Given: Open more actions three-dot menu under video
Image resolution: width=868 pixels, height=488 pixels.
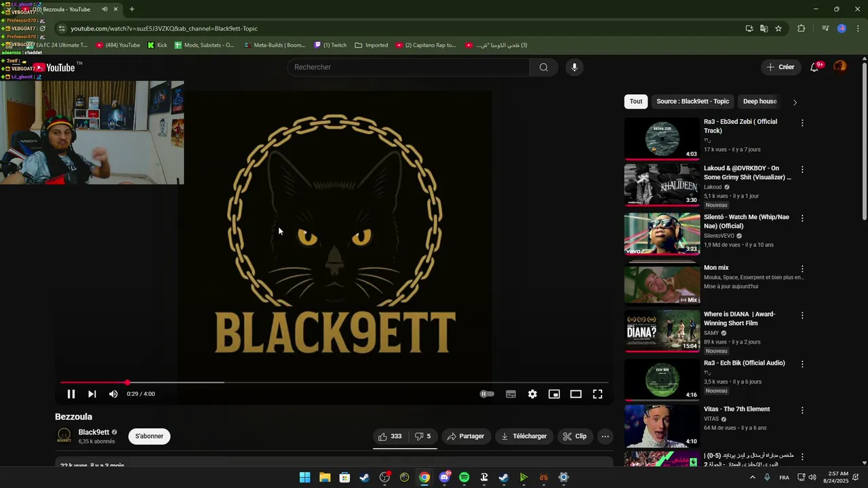Looking at the screenshot, I should pos(606,436).
